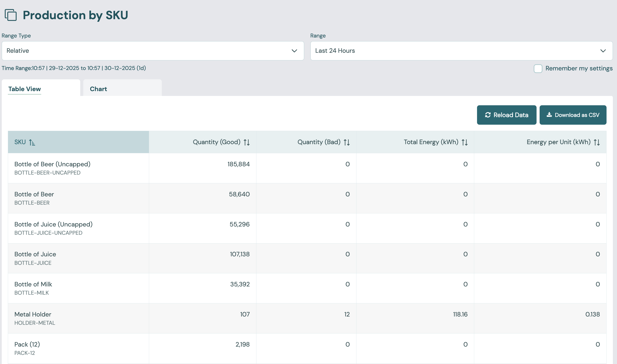Click the PACK-12 SKU code

tap(25, 353)
